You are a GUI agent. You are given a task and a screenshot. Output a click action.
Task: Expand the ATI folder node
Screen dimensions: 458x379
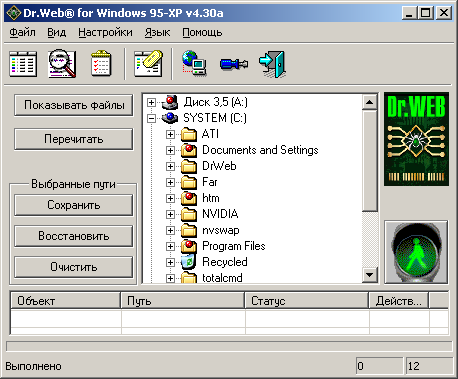[x=170, y=134]
